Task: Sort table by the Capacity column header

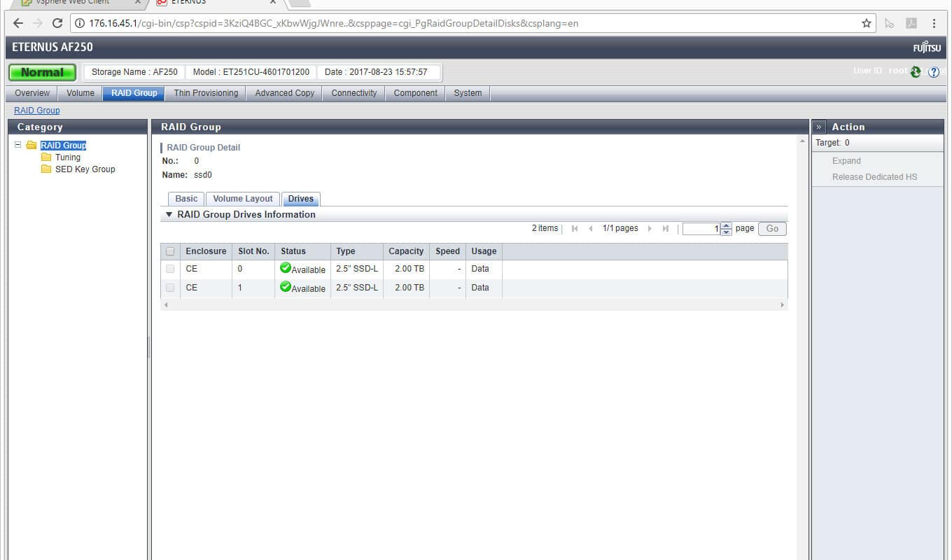Action: point(406,251)
